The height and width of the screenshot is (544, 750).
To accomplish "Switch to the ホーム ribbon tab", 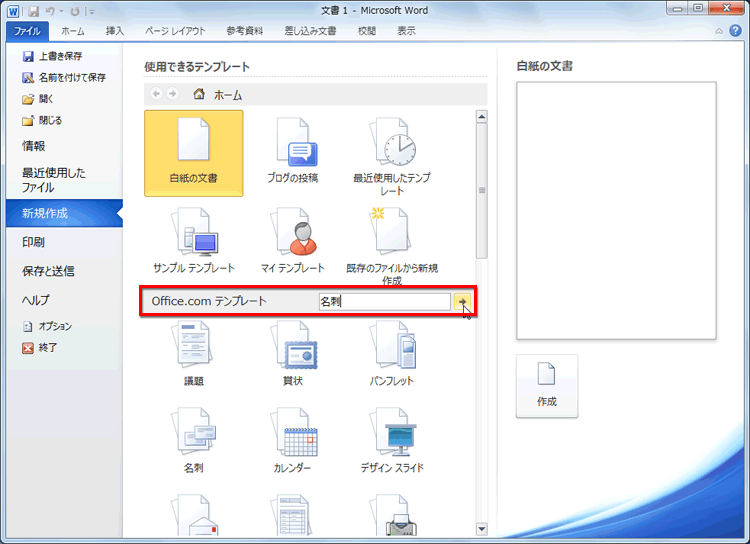I will pyautogui.click(x=73, y=31).
